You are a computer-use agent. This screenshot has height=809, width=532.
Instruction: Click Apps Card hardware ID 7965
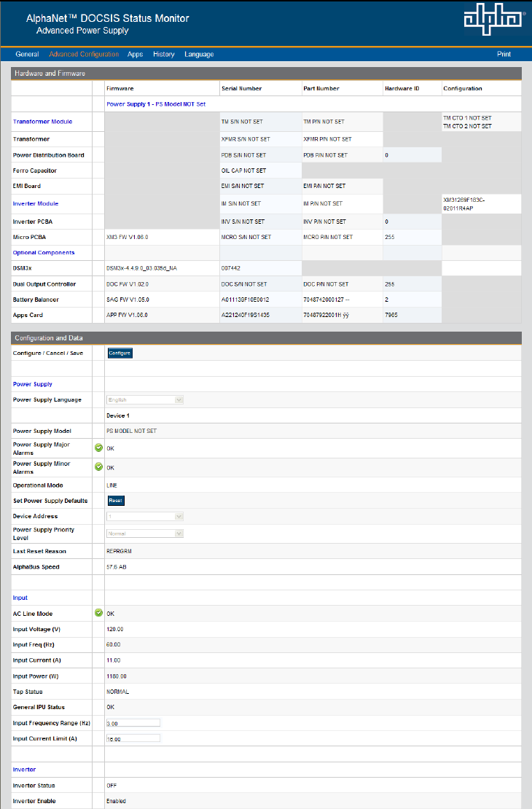[391, 316]
